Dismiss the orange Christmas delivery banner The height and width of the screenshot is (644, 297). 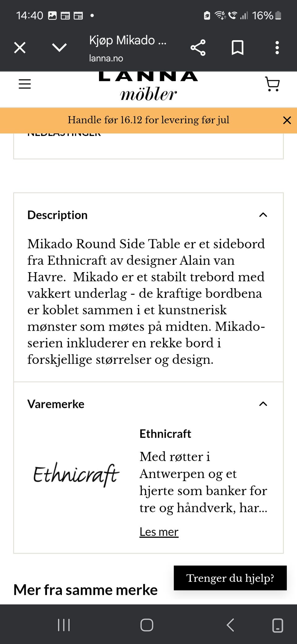(x=287, y=120)
